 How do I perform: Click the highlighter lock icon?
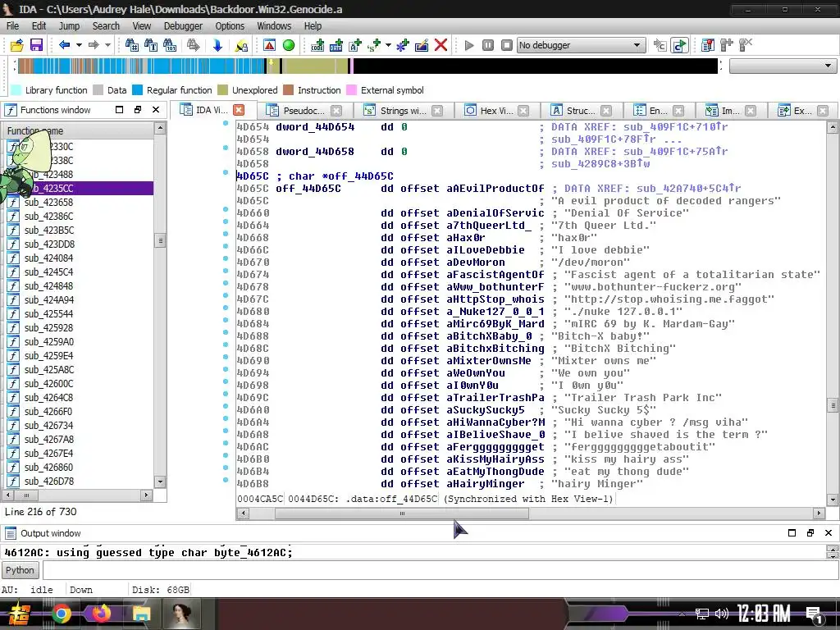(x=241, y=46)
